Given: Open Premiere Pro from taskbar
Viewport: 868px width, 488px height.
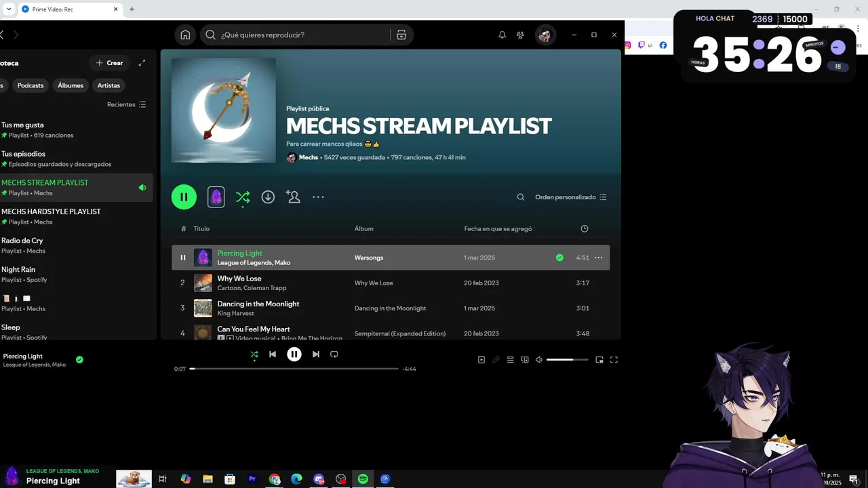Looking at the screenshot, I should 252,479.
